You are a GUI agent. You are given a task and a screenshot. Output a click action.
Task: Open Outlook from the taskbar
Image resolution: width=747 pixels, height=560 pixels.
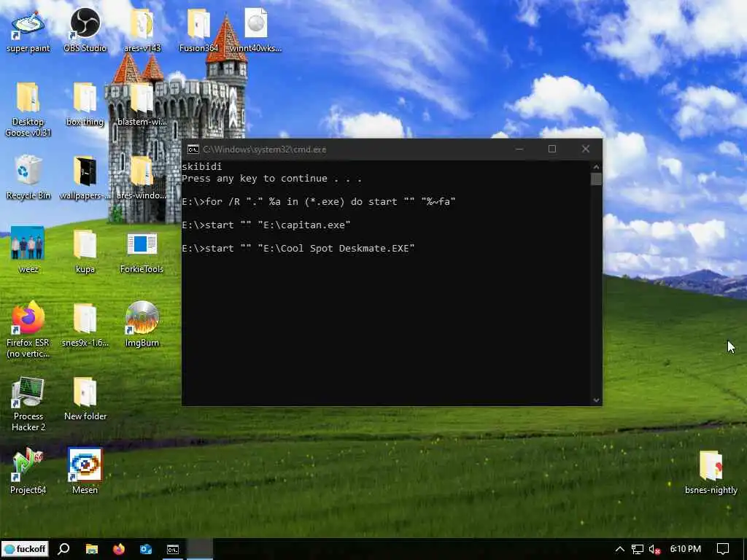pyautogui.click(x=146, y=549)
